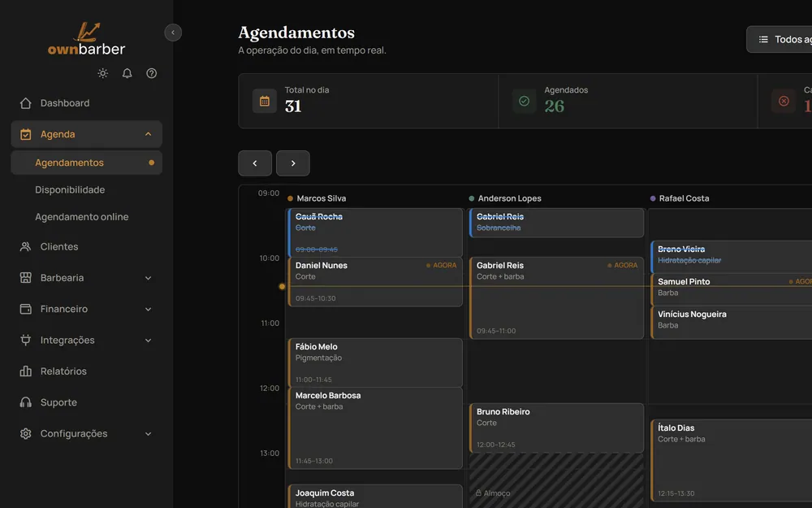Screen dimensions: 812x508
Task: Click the Barbearia shop icon
Action: coord(25,278)
